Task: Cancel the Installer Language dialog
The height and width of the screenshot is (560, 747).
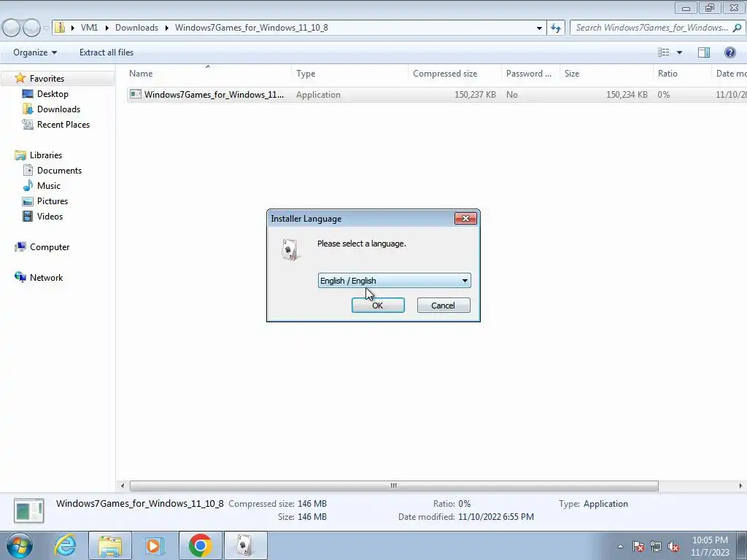Action: [x=444, y=306]
